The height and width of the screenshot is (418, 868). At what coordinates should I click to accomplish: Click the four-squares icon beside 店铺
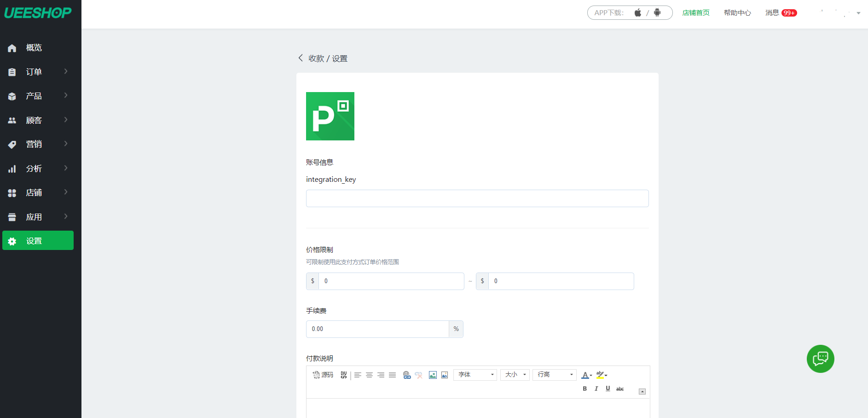coord(12,193)
